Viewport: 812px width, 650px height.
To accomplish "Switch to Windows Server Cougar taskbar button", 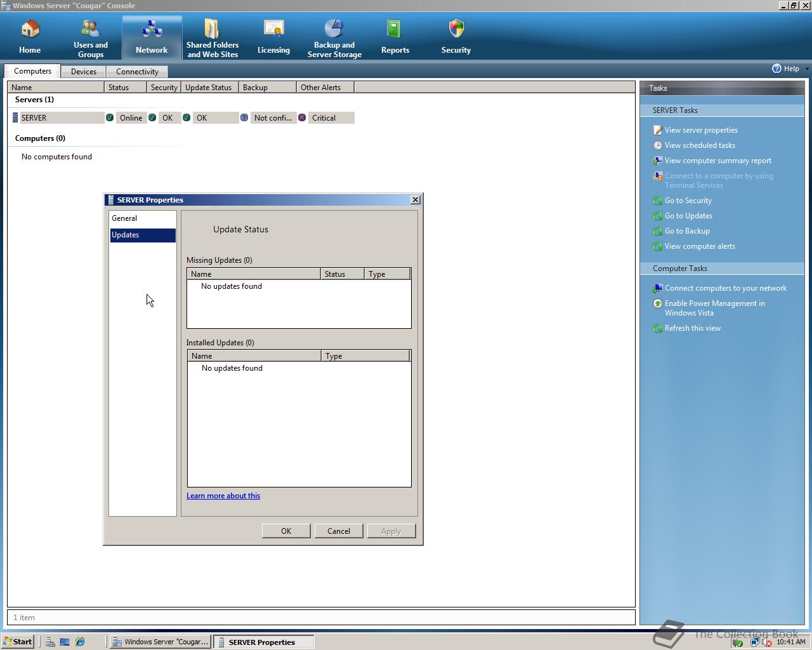I will coord(160,642).
